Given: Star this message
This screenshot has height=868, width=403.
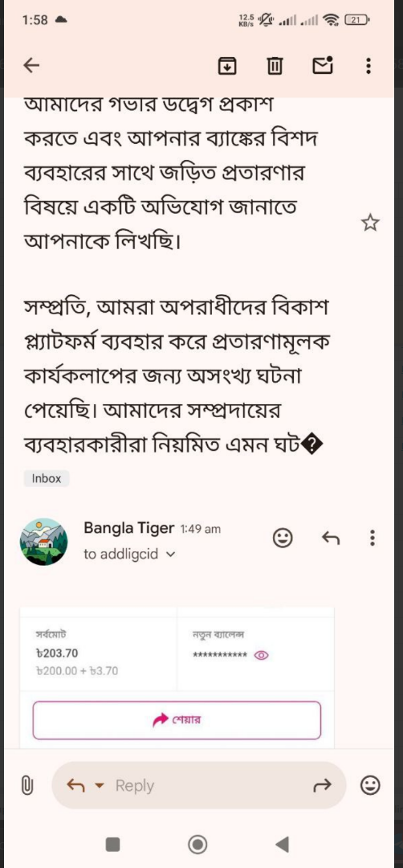Looking at the screenshot, I should pyautogui.click(x=370, y=223).
